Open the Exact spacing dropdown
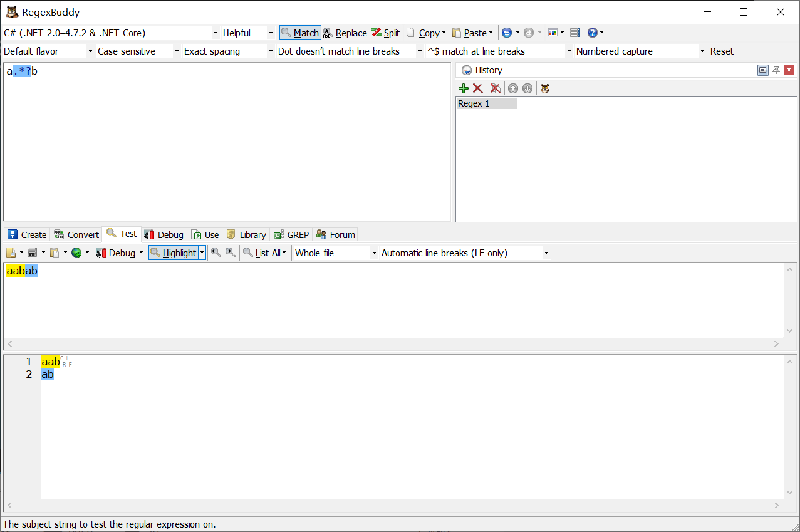The image size is (800, 532). (x=271, y=51)
